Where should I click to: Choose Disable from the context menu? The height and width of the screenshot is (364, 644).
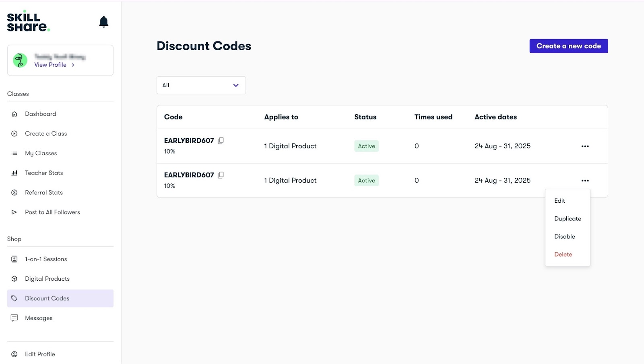tap(565, 236)
